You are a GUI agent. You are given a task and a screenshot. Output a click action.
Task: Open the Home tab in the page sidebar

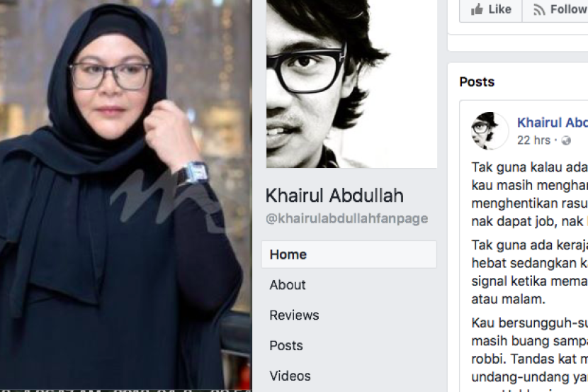[349, 254]
